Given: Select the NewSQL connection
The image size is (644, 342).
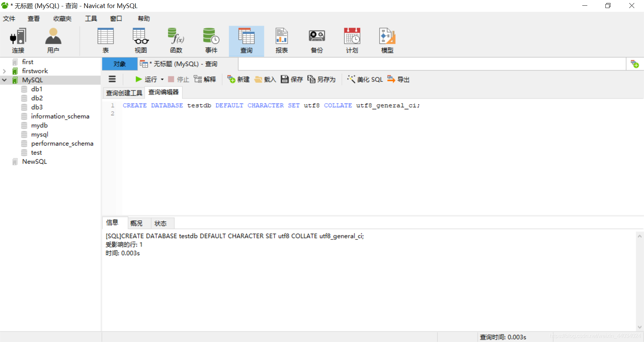Looking at the screenshot, I should point(34,162).
